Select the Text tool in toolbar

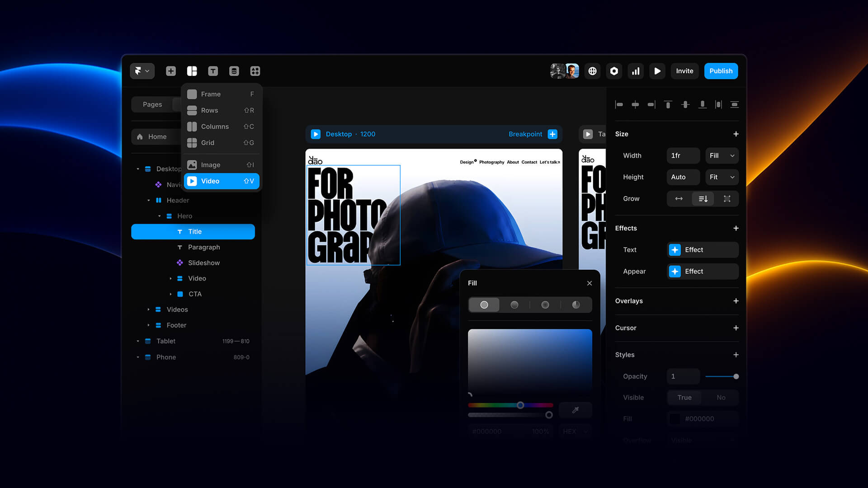click(x=213, y=71)
